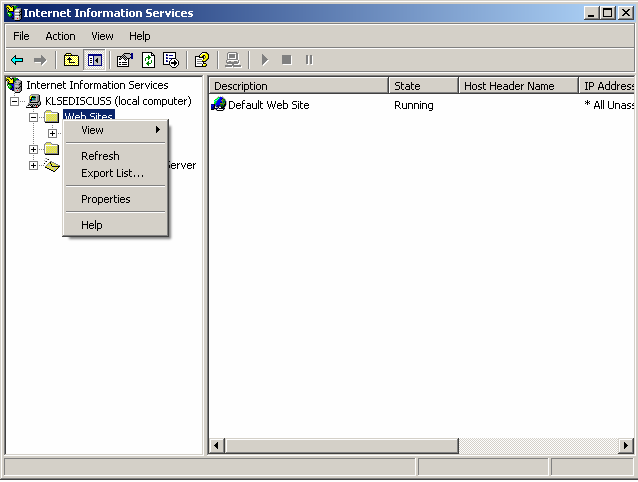Click the Export List toolbar icon
Viewport: 638px width, 482px height.
tap(171, 60)
